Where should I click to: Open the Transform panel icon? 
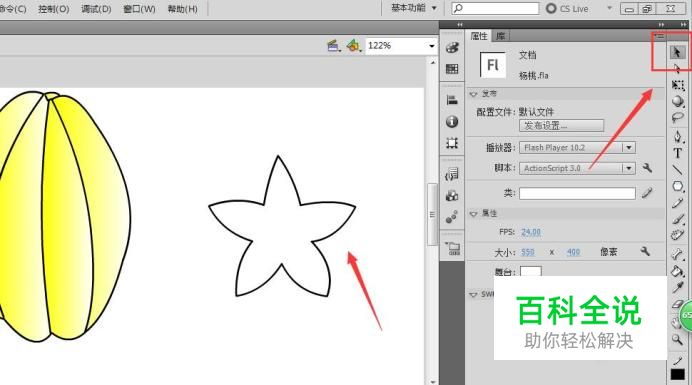coord(451,143)
